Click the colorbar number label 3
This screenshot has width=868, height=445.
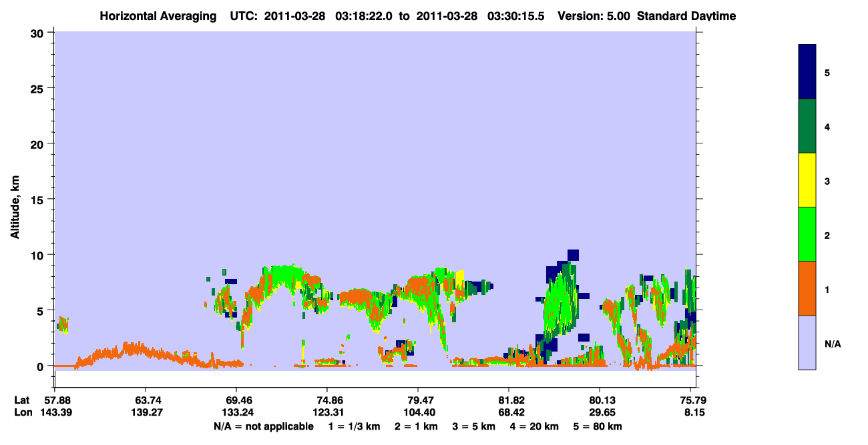[827, 181]
